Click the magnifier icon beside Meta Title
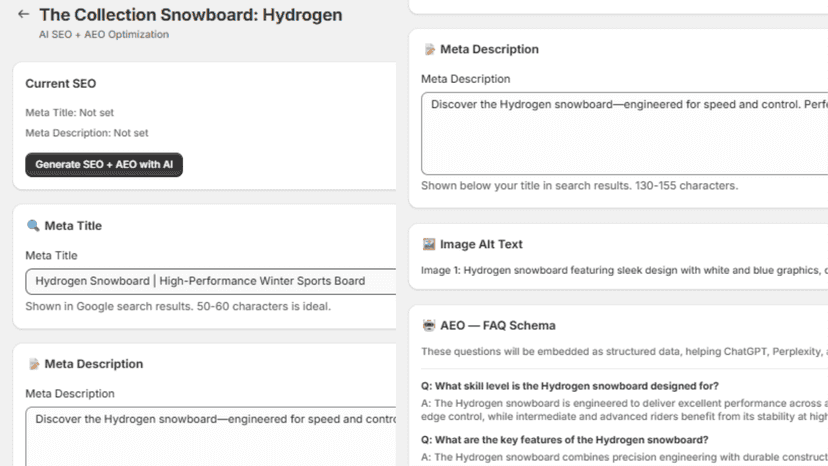The height and width of the screenshot is (466, 828). [x=33, y=226]
